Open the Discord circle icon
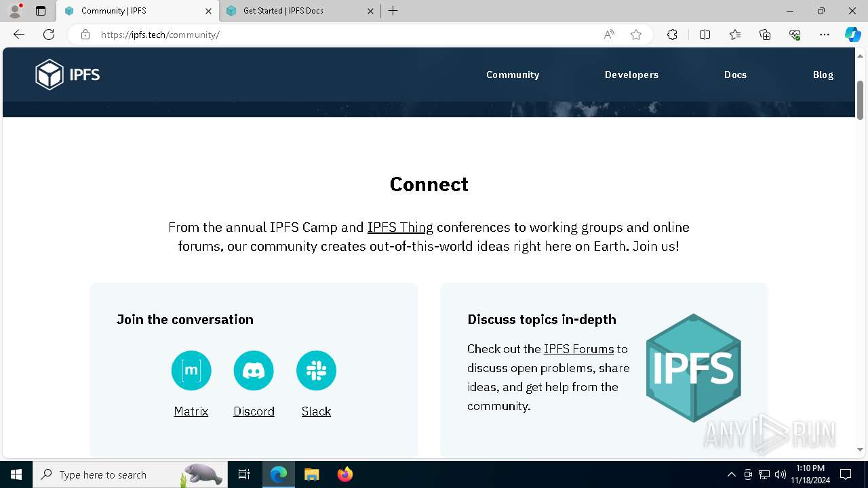Viewport: 868px width, 488px height. (254, 371)
